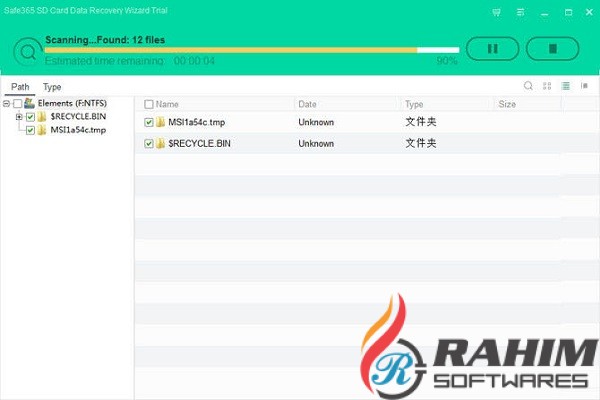Minimize the Safe365 window
Viewport: 600px width, 400px height.
tap(545, 13)
